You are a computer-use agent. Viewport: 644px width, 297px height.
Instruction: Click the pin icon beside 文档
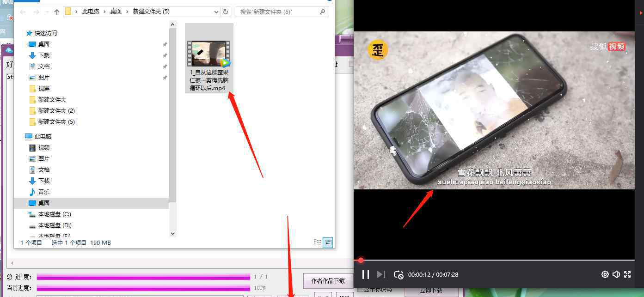[165, 67]
